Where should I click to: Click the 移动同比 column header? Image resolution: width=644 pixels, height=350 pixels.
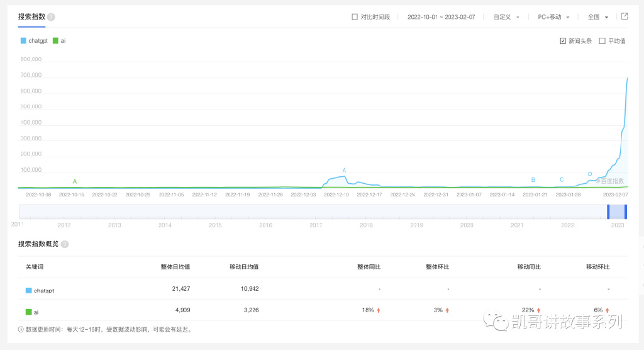click(x=529, y=267)
